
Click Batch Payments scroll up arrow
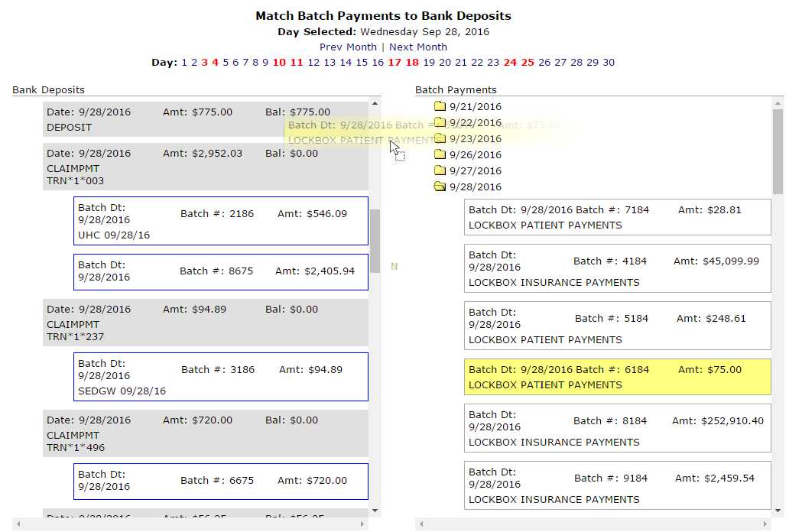pyautogui.click(x=778, y=103)
